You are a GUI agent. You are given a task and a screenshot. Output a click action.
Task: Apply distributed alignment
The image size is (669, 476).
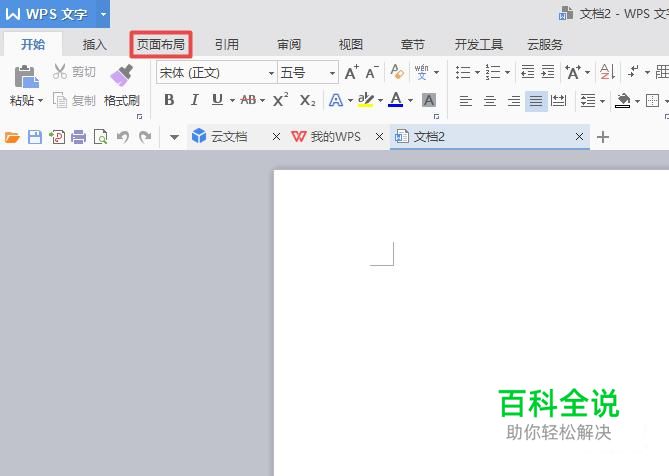[x=558, y=101]
